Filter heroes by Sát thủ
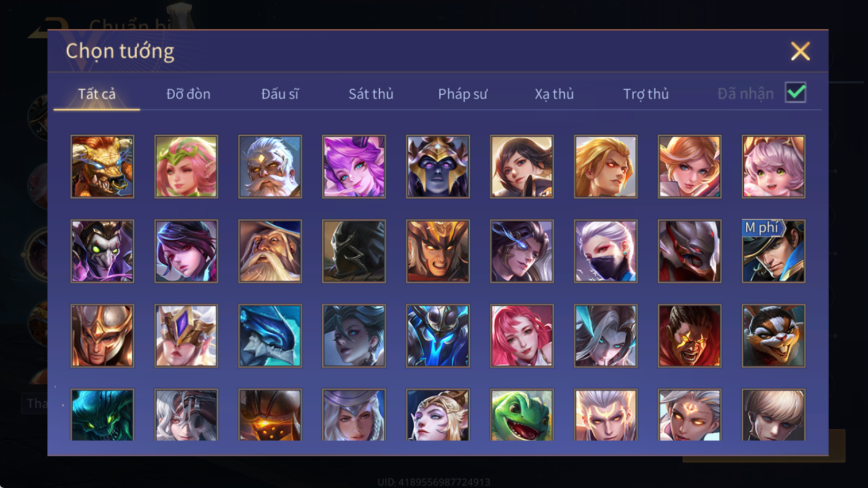The width and height of the screenshot is (868, 488). (x=371, y=94)
